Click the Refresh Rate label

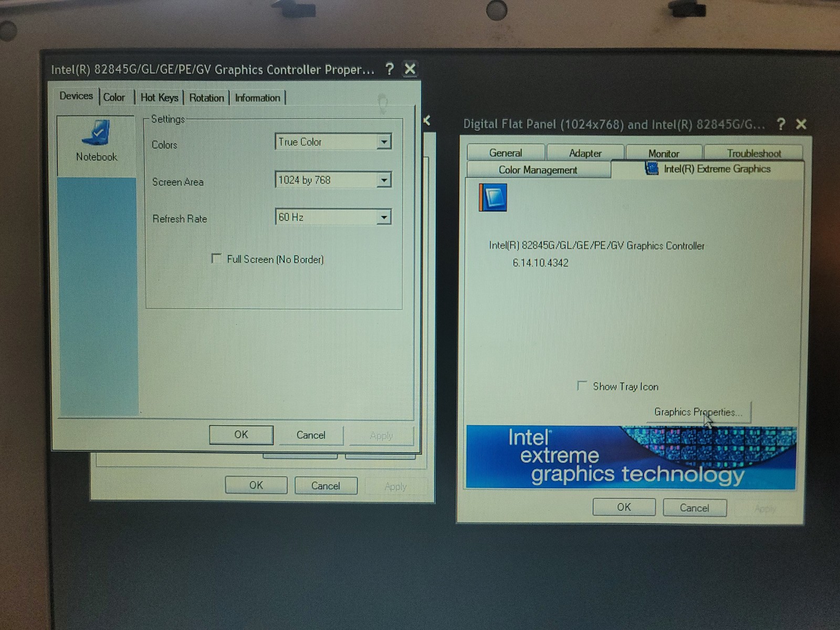(180, 218)
